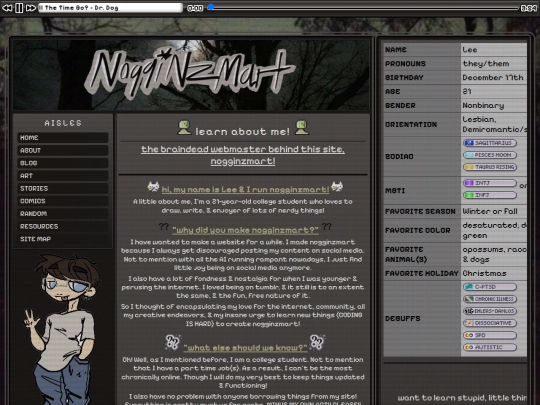Screen dimensions: 540x405
Task: Click the NogginzMart logo banner
Action: (x=191, y=75)
